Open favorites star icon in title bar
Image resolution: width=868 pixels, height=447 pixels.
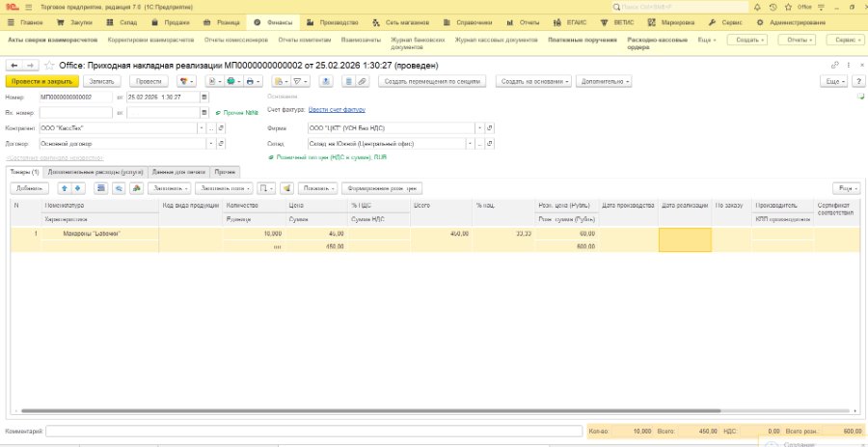click(788, 7)
